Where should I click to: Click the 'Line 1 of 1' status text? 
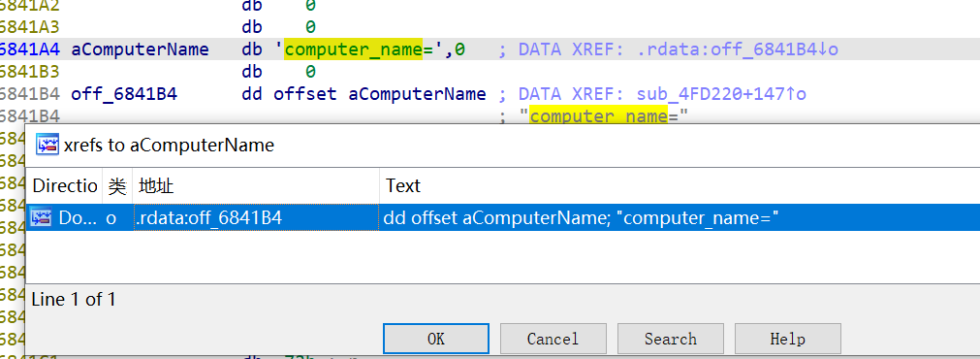pos(74,300)
